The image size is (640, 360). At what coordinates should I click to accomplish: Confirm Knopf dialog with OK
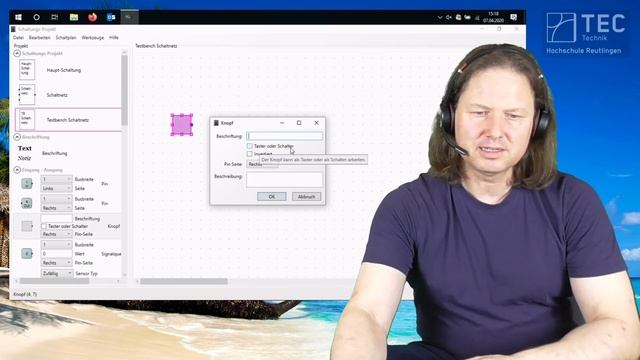pyautogui.click(x=271, y=197)
